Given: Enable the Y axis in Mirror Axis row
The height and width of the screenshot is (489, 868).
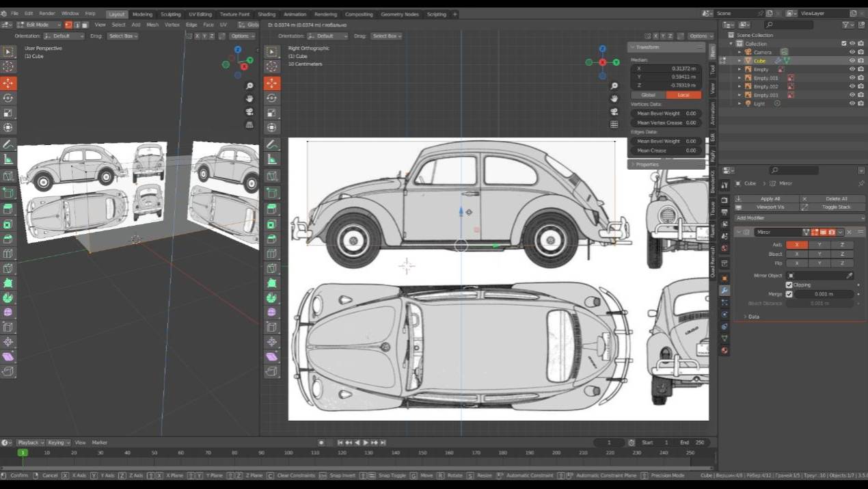Looking at the screenshot, I should (819, 245).
